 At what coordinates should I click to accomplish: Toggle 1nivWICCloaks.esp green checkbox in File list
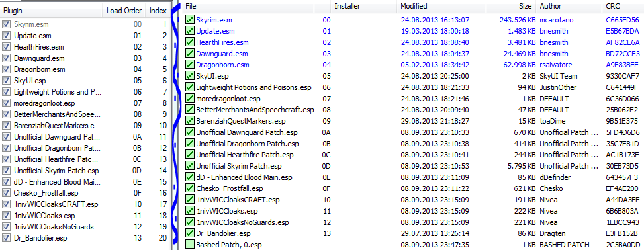coord(190,211)
